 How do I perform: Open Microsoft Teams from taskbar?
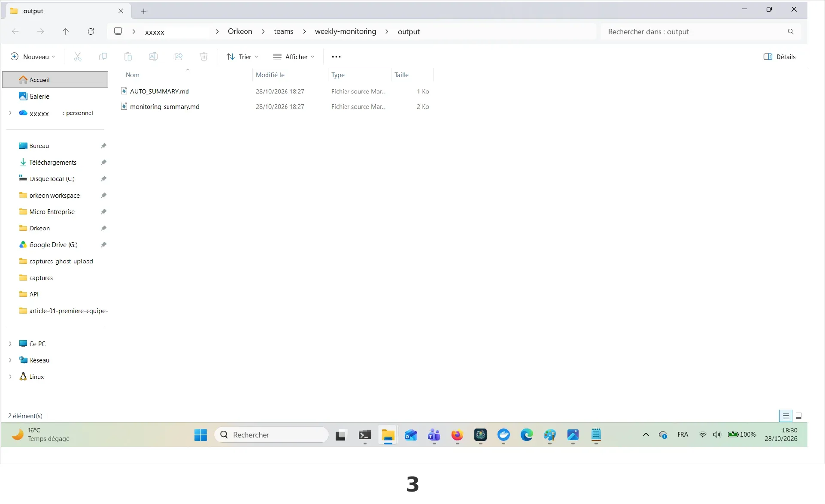[434, 435]
